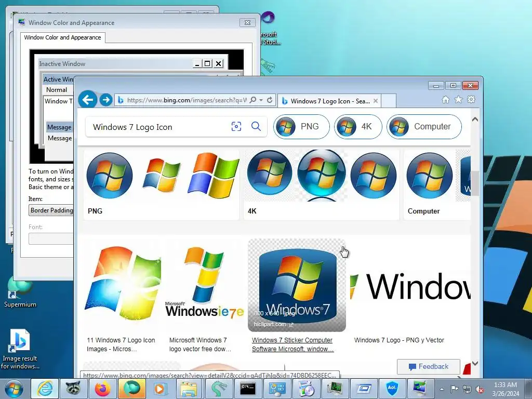Open the clock showing 1:33 AM
This screenshot has width=532, height=399.
(x=506, y=389)
